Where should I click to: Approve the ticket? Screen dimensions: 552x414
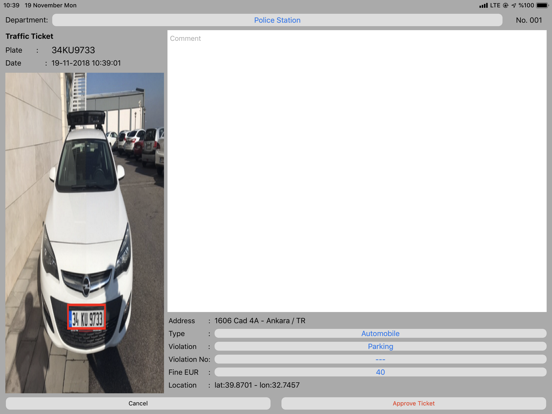(414, 403)
